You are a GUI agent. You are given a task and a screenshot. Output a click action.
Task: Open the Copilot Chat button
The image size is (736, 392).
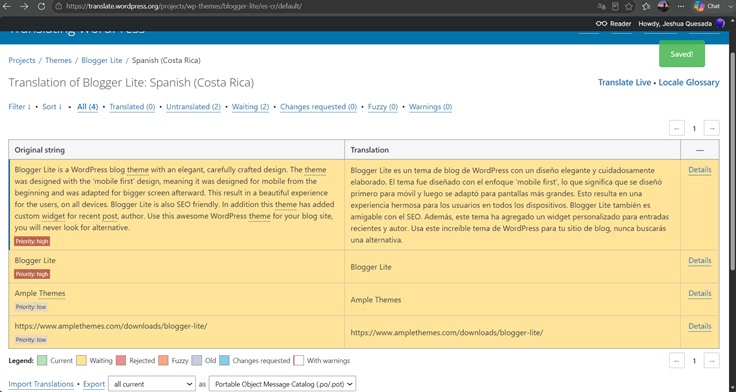706,6
